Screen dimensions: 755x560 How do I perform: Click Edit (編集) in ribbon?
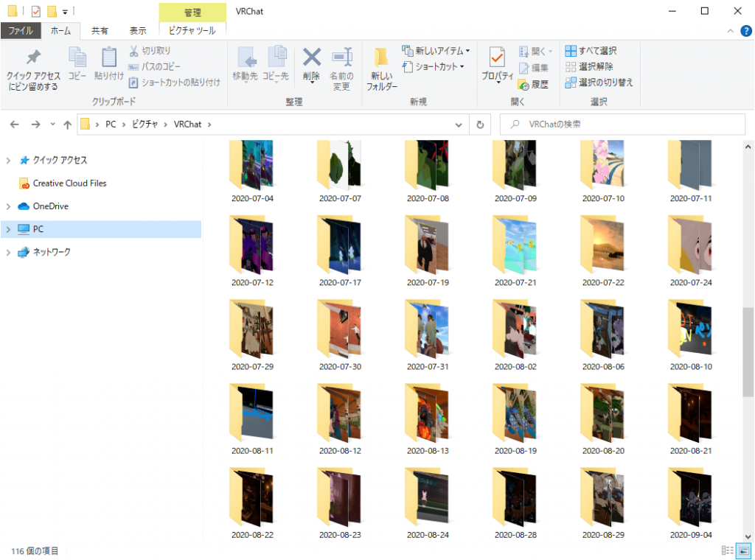[534, 69]
